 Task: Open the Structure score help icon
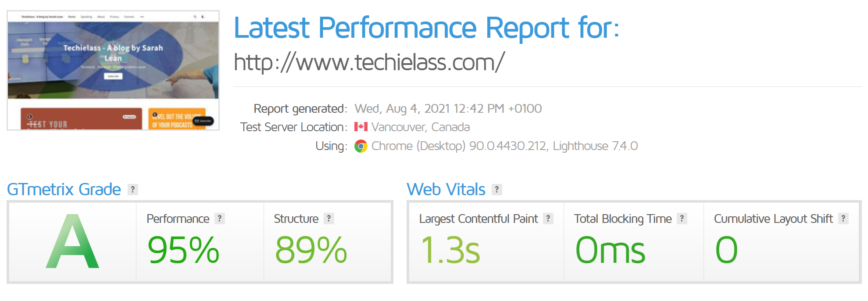[x=329, y=219]
